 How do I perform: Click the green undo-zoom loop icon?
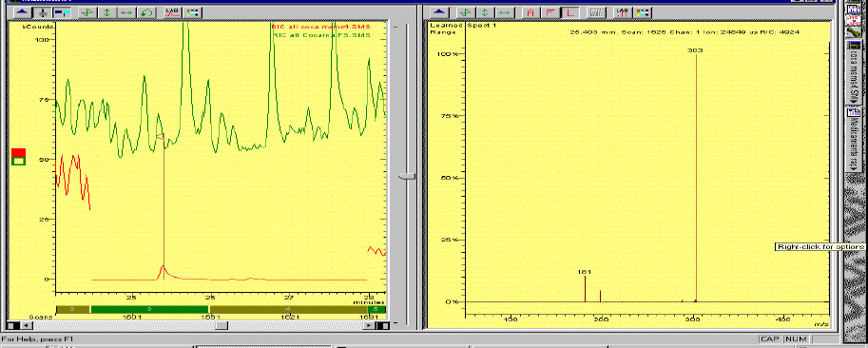pyautogui.click(x=146, y=11)
